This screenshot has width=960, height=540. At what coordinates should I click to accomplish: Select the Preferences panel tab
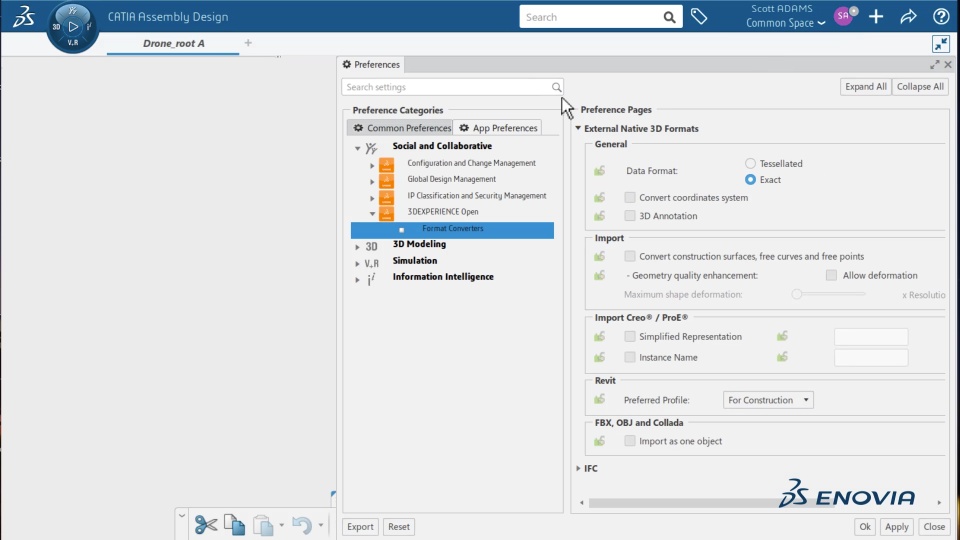[371, 64]
